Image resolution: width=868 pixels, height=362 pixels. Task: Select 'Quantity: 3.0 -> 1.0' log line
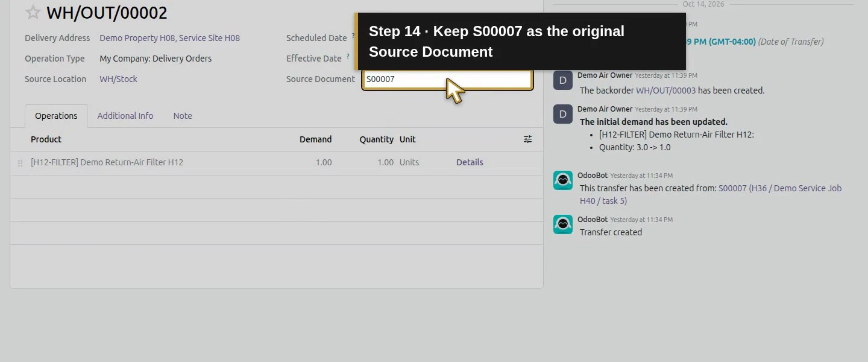635,147
